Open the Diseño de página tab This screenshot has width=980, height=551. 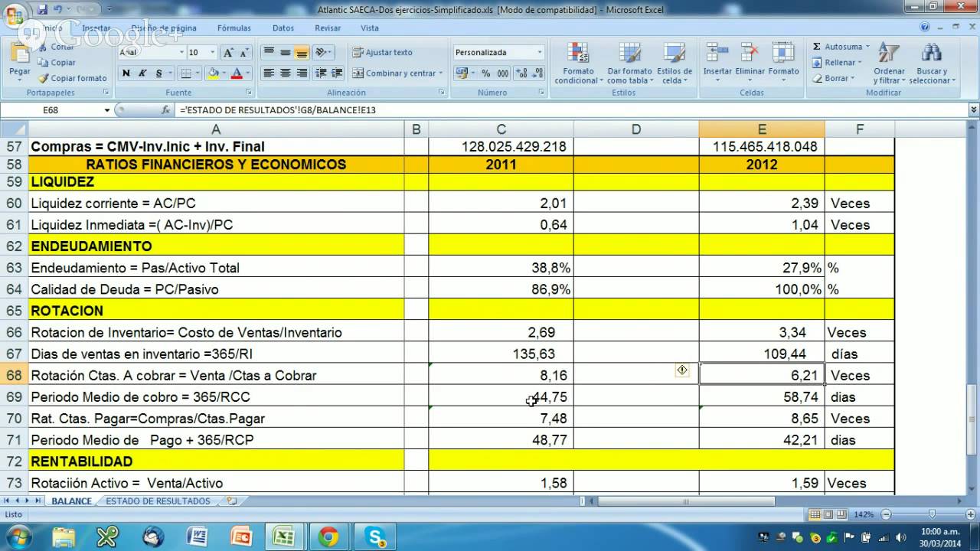[164, 28]
